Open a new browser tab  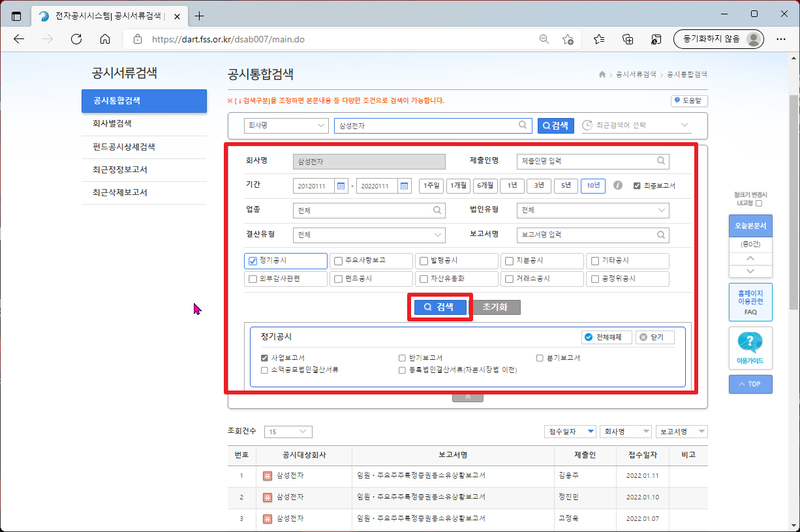pyautogui.click(x=200, y=16)
